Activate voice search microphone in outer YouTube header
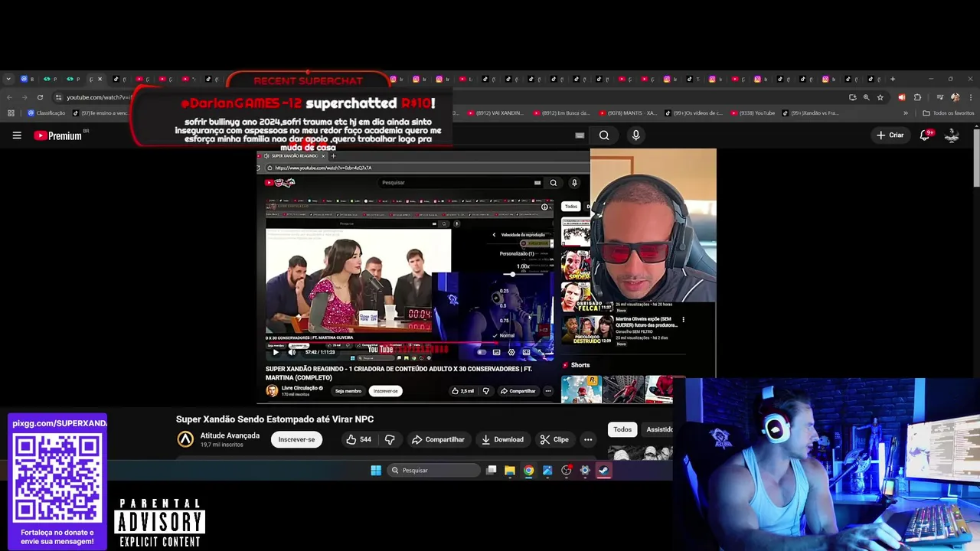The height and width of the screenshot is (551, 980). 635,135
